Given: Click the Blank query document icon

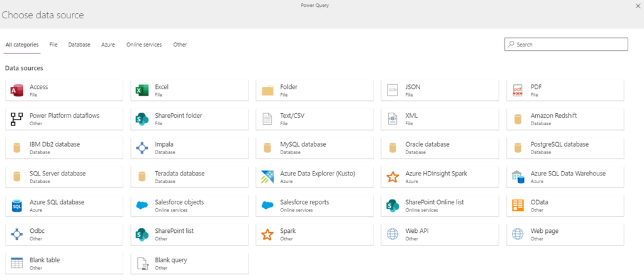Looking at the screenshot, I should pos(142,263).
